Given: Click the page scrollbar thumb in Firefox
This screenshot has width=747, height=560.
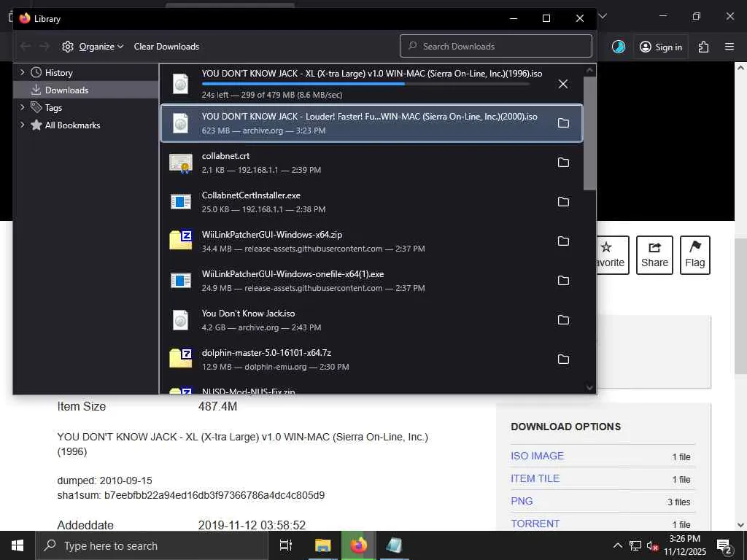Looking at the screenshot, I should 741,307.
